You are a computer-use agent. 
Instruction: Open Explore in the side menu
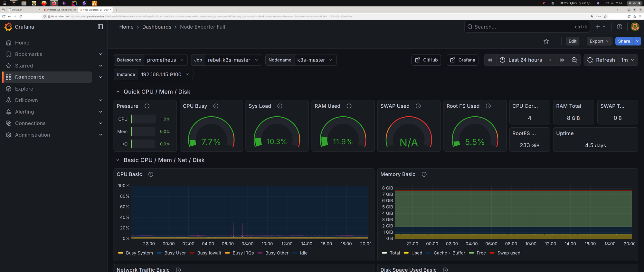24,89
